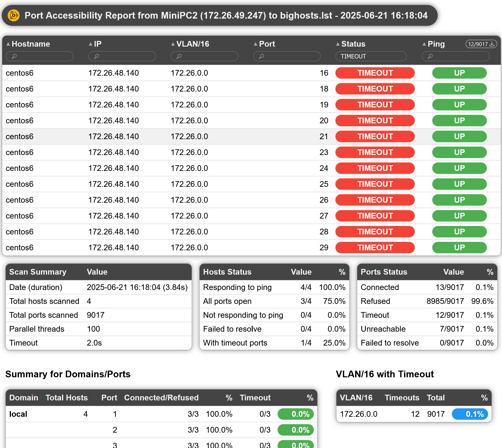Sort by Ping column arrow

(x=424, y=44)
